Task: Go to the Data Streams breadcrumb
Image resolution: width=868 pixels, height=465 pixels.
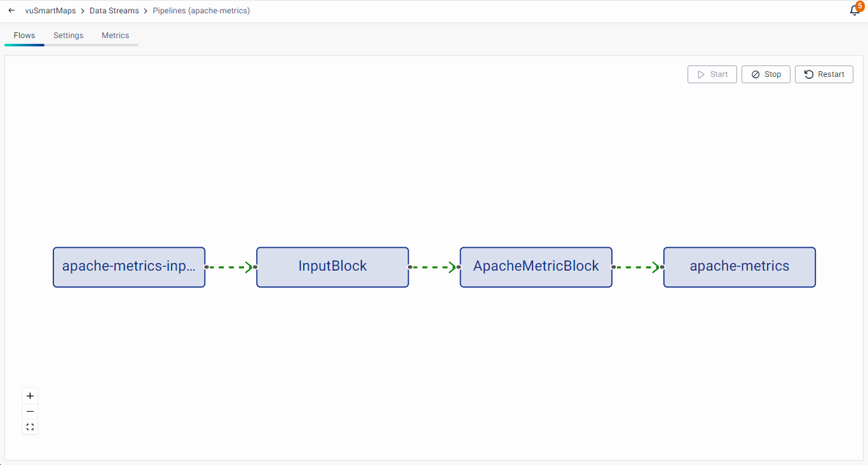Action: coord(114,11)
